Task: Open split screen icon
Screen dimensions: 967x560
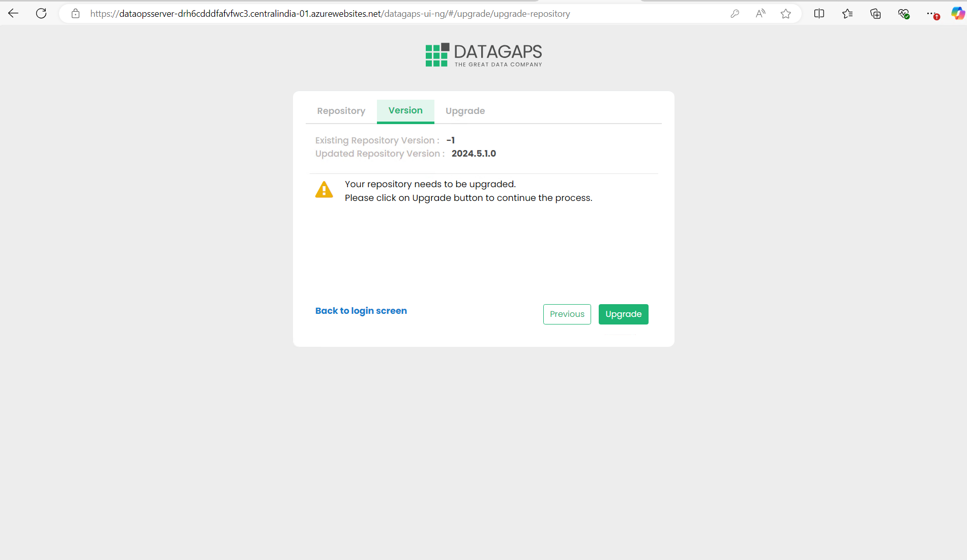Action: pos(819,14)
